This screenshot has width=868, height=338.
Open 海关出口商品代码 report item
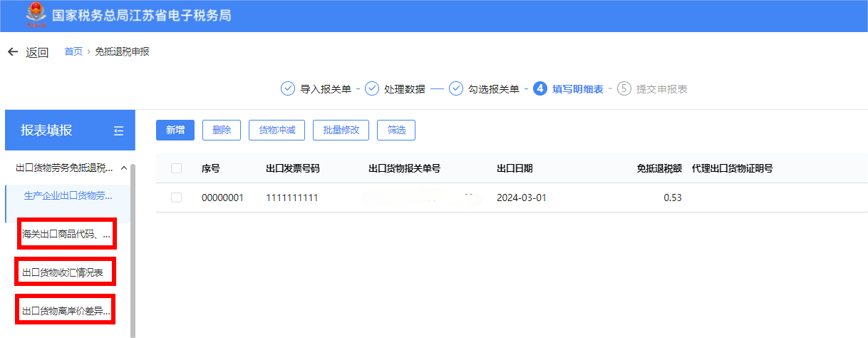tap(66, 234)
